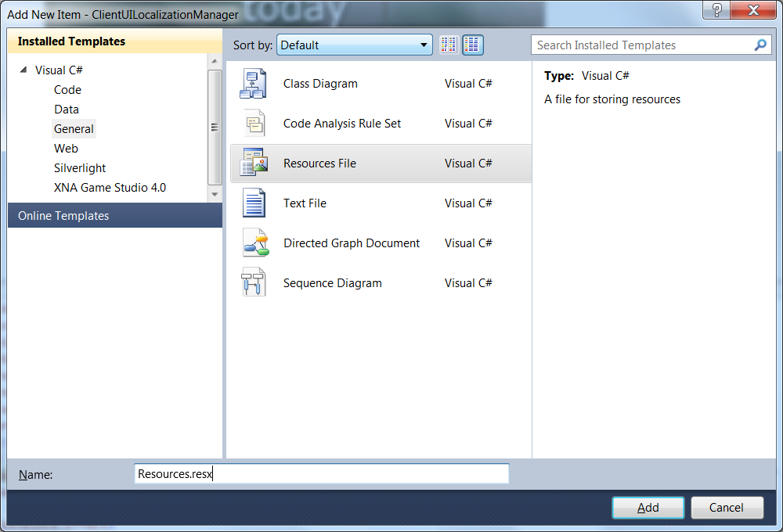The height and width of the screenshot is (532, 783).
Task: Pick the Directed Graph Document icon
Action: 256,243
